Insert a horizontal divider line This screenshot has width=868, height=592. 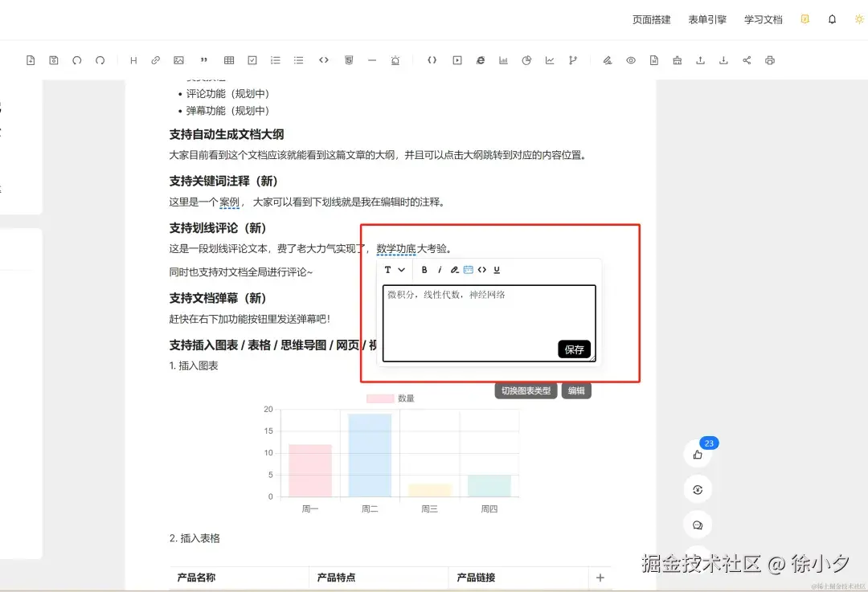point(371,59)
